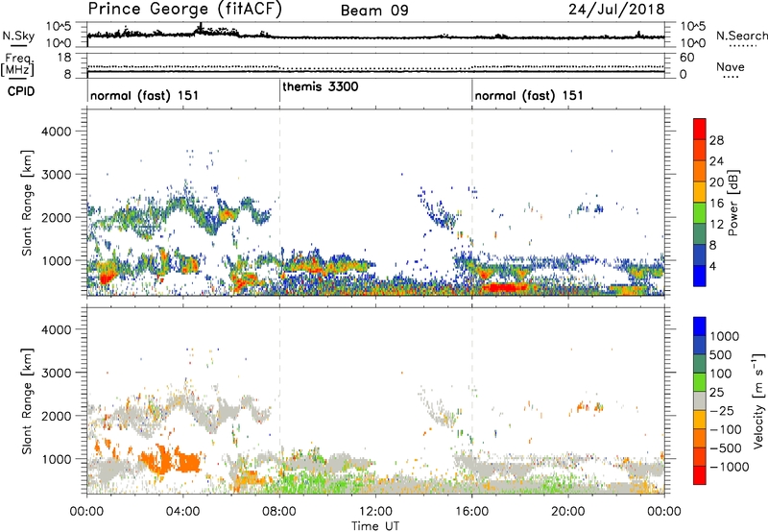This screenshot has width=768, height=532.
Task: Click the '1000' tick on velocity colorbar
Action: 725,336
